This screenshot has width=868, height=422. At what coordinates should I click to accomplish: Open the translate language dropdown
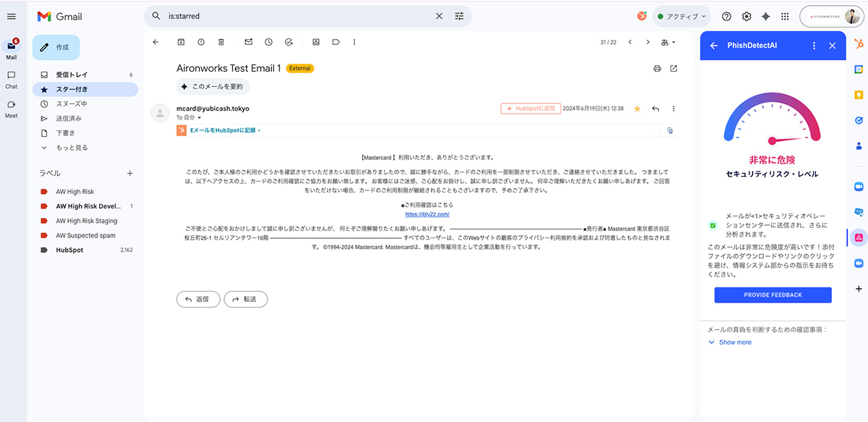tap(666, 42)
